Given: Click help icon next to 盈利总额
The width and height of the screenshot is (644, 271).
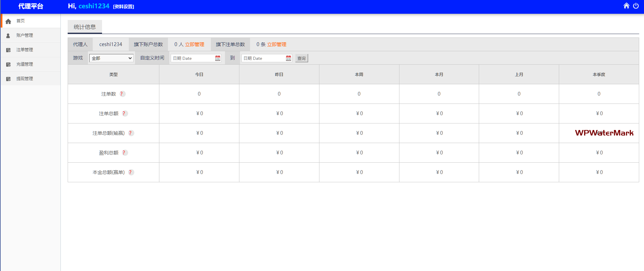Looking at the screenshot, I should 124,153.
